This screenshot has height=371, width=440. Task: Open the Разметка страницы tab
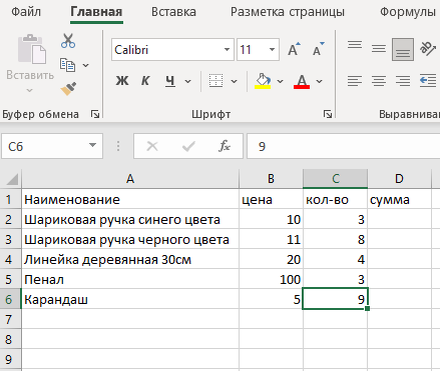tap(288, 12)
